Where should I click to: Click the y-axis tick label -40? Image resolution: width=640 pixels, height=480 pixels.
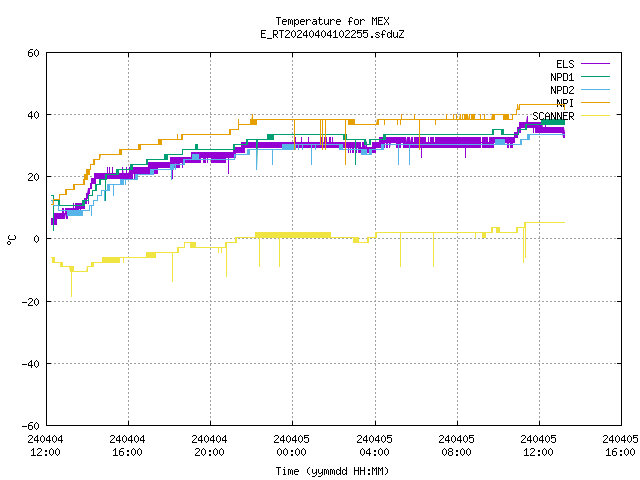pyautogui.click(x=31, y=364)
